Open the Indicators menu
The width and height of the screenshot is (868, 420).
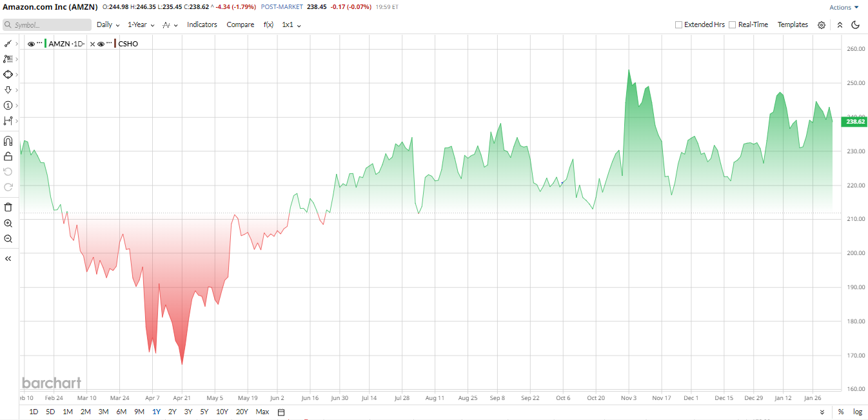click(202, 24)
